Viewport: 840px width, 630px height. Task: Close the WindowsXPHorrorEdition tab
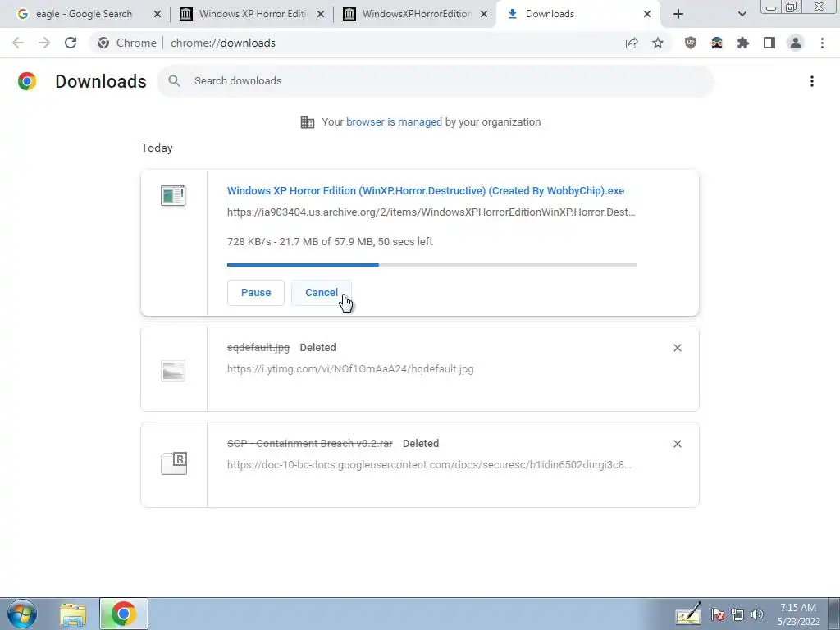coord(484,14)
